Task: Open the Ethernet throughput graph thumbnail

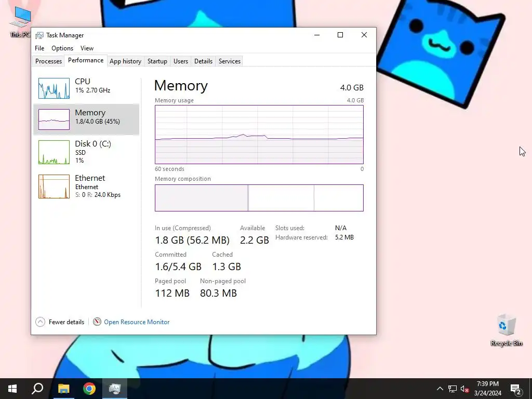Action: (54, 187)
